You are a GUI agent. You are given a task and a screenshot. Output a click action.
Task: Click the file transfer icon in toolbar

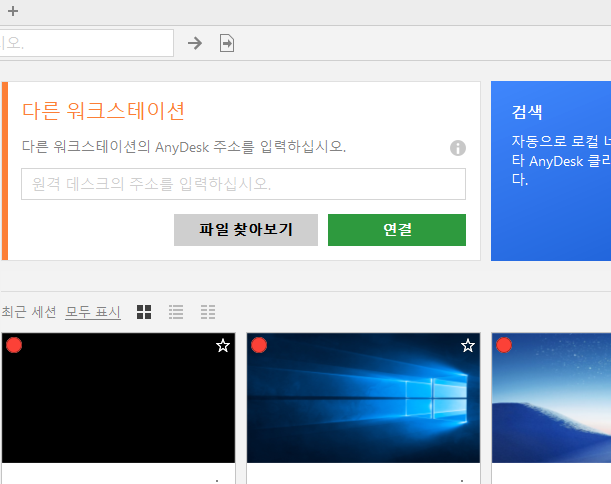pos(227,43)
